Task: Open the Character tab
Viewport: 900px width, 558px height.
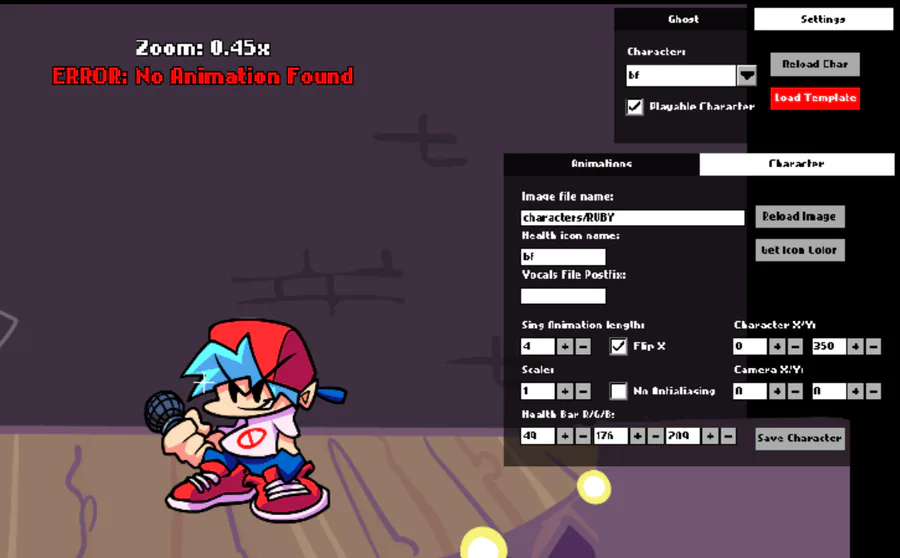Action: [x=796, y=164]
